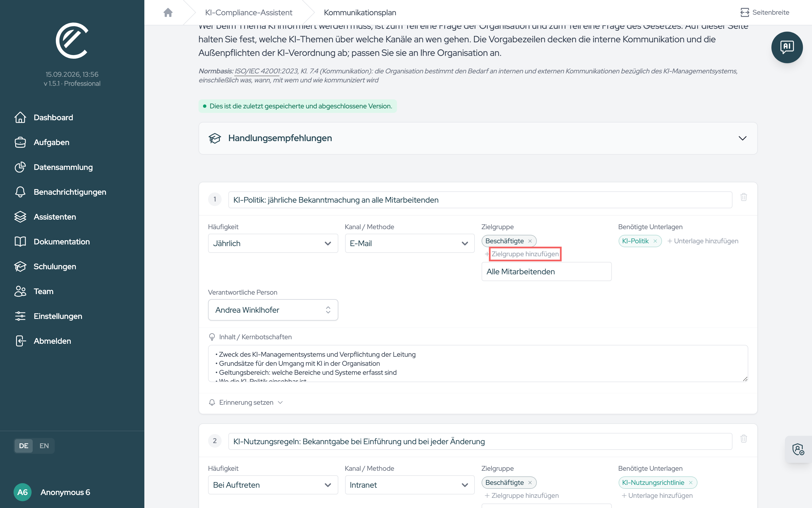The image size is (812, 508).
Task: Open the Andrea Winklhofer responsible person selector
Action: click(x=273, y=310)
